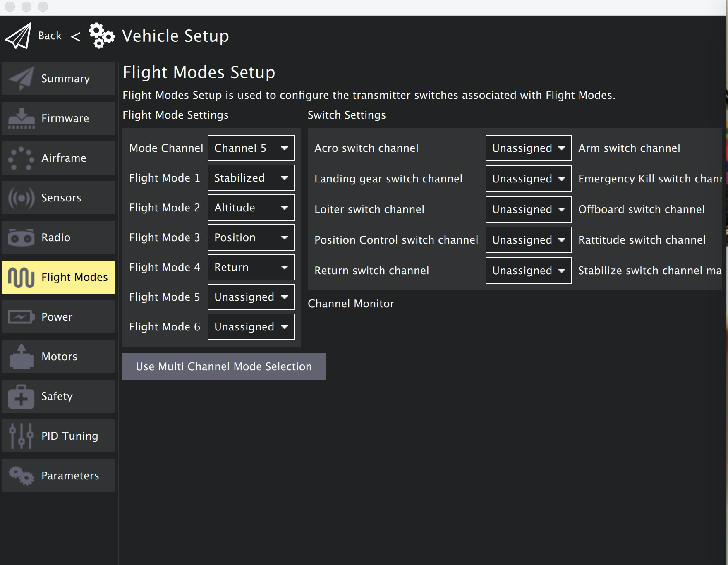Open the Power tab
Image resolution: width=728 pixels, height=565 pixels.
coord(58,317)
